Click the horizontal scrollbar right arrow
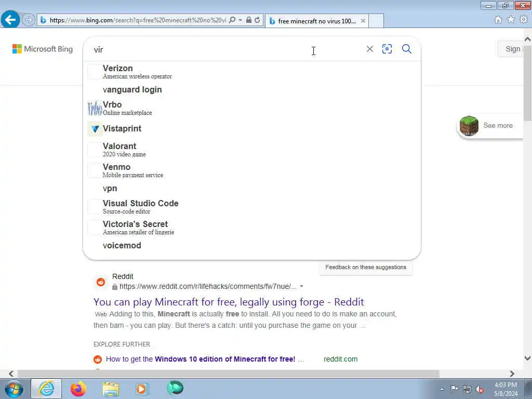Image resolution: width=532 pixels, height=399 pixels. (512, 374)
